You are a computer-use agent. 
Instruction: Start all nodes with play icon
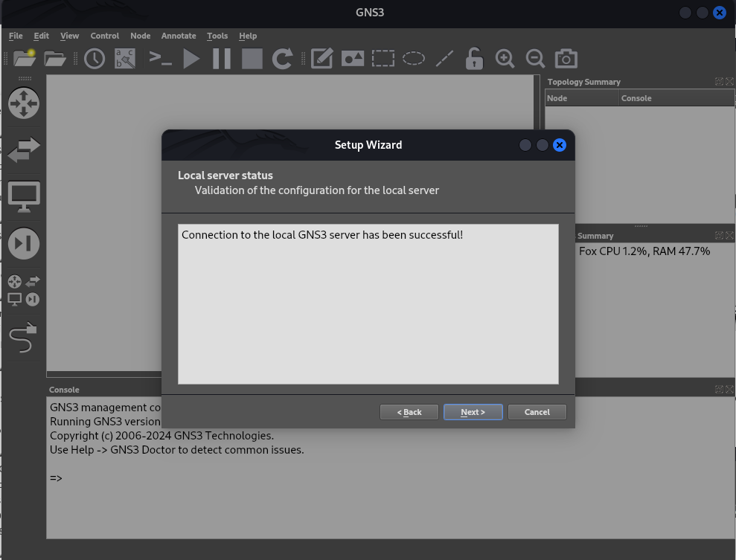pyautogui.click(x=191, y=59)
